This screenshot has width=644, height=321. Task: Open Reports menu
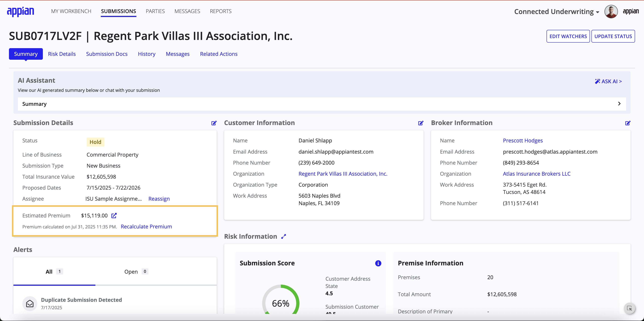221,11
